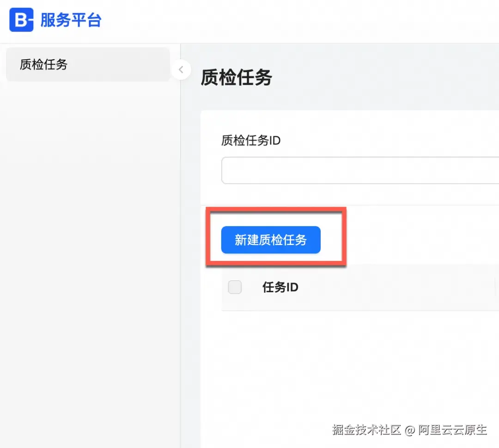Click the 任务ID column header
This screenshot has width=499, height=448.
(280, 287)
